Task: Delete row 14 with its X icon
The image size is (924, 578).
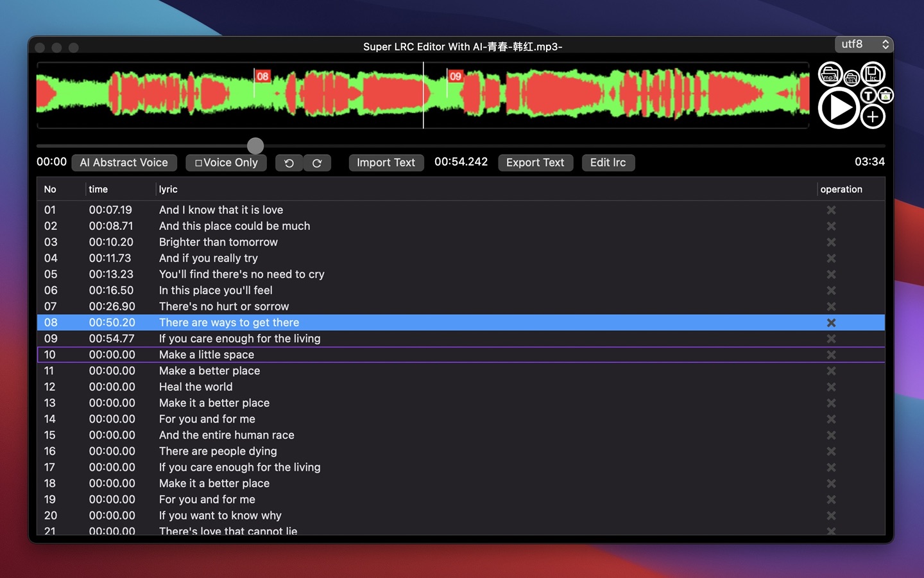Action: coord(831,419)
